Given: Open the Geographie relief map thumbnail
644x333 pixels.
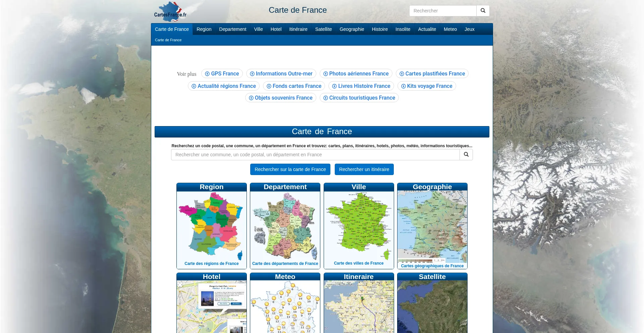Looking at the screenshot, I should pyautogui.click(x=432, y=226).
